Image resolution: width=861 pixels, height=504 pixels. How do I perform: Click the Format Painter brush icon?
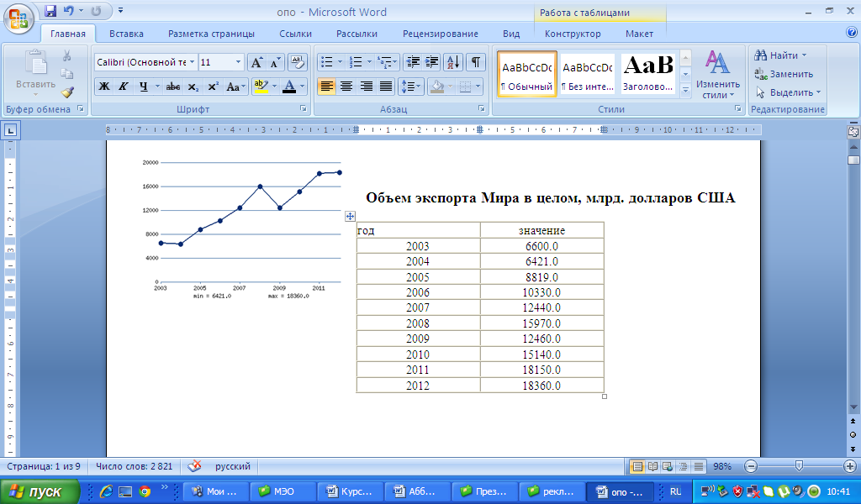pyautogui.click(x=67, y=92)
